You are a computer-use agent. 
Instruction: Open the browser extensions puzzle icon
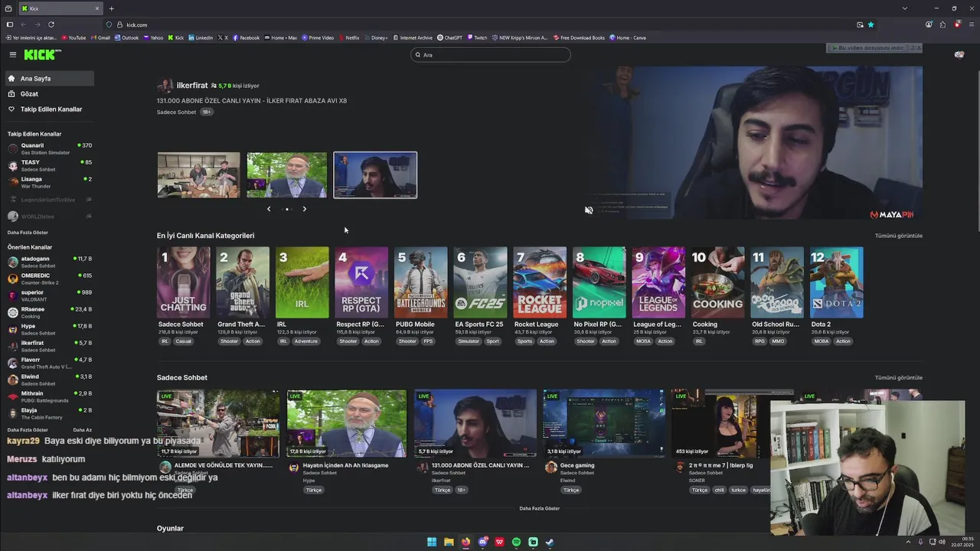coord(942,24)
